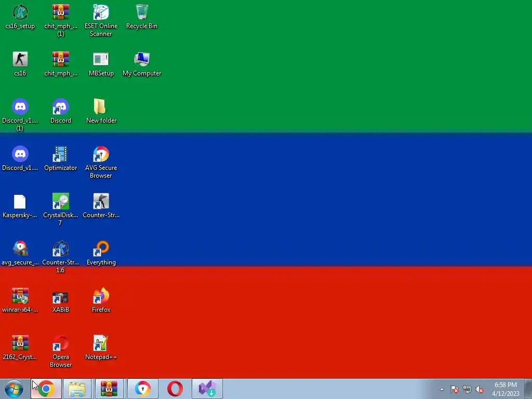This screenshot has height=399, width=532.
Task: Switch to WinRAR on the taskbar
Action: point(109,389)
